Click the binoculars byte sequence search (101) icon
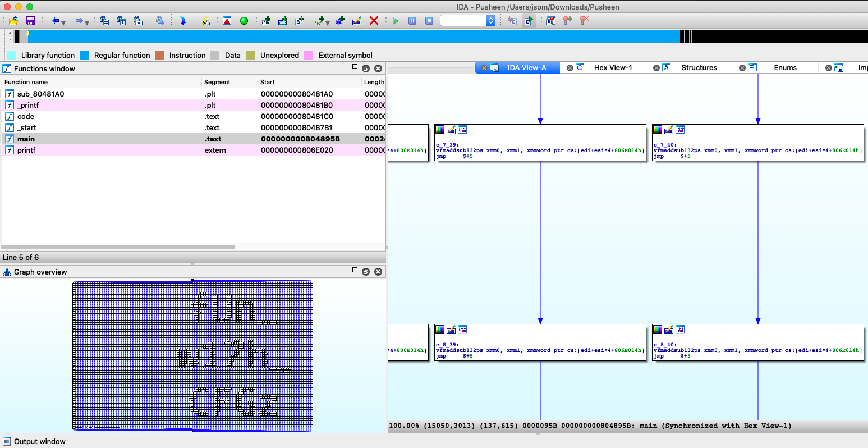The image size is (868, 448). [x=138, y=21]
